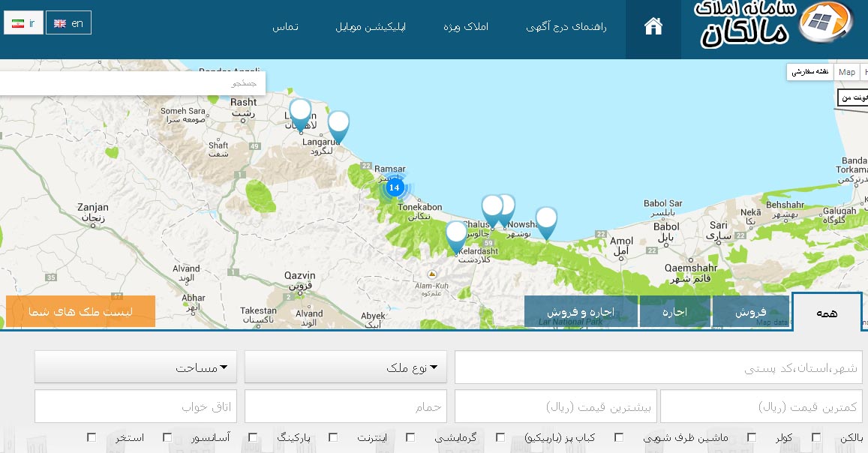Image resolution: width=868 pixels, height=453 pixels.
Task: Toggle the گرمایشی (heating) checkbox
Action: [x=410, y=437]
